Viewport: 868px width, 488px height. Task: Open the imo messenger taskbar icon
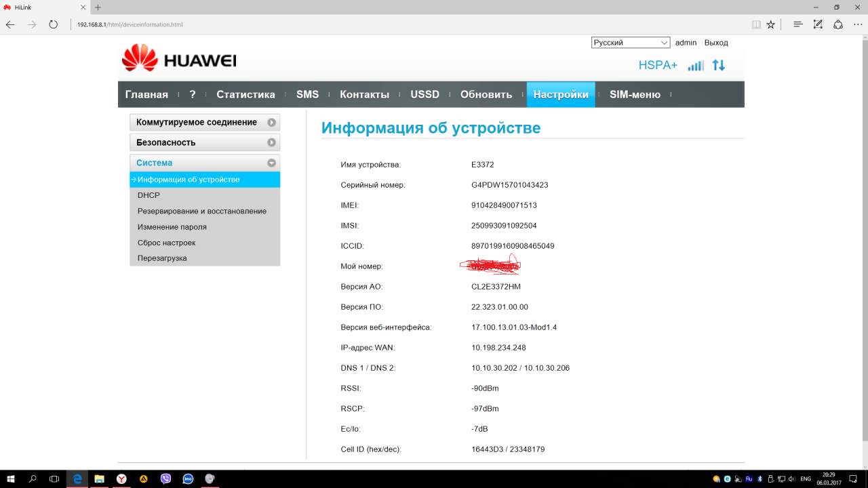188,479
